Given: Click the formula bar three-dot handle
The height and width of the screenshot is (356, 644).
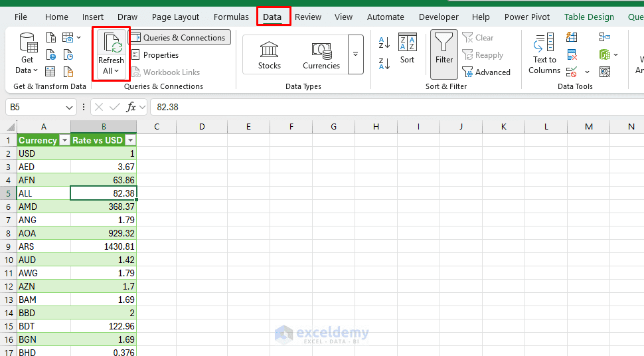Looking at the screenshot, I should click(84, 108).
